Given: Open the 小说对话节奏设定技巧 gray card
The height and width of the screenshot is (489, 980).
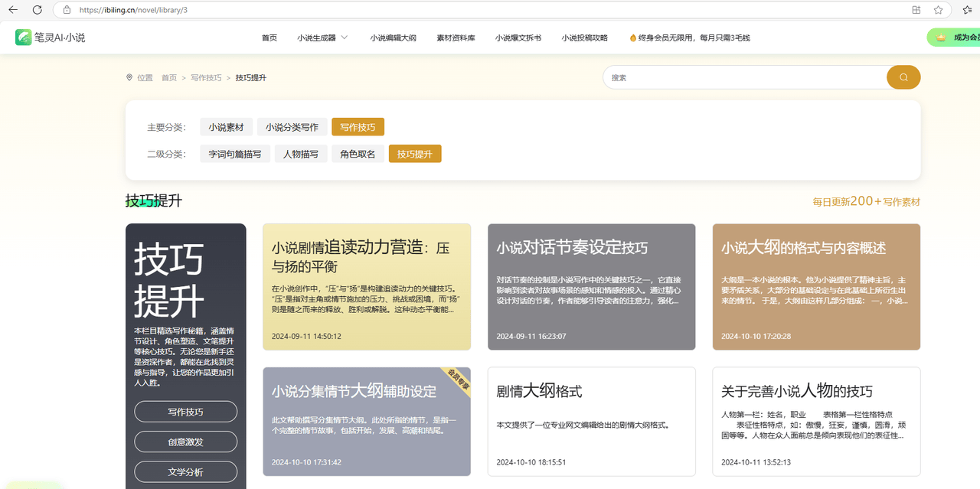Looking at the screenshot, I should pyautogui.click(x=592, y=287).
